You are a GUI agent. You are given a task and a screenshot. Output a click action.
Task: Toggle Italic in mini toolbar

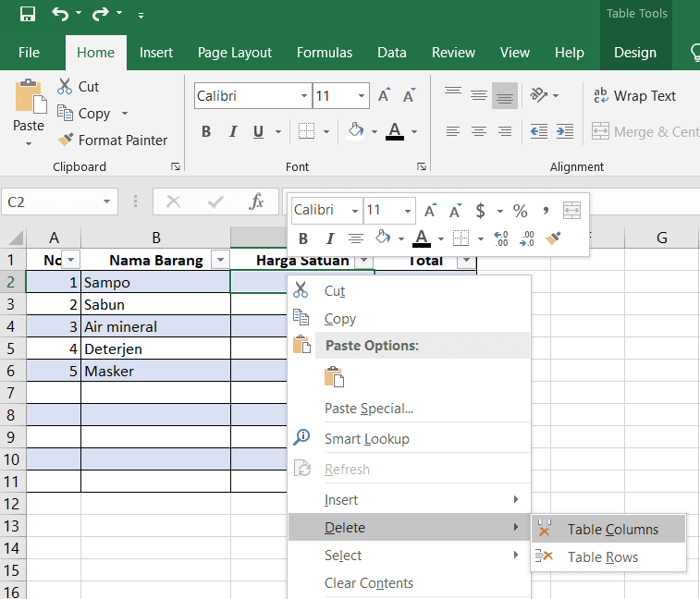(329, 238)
